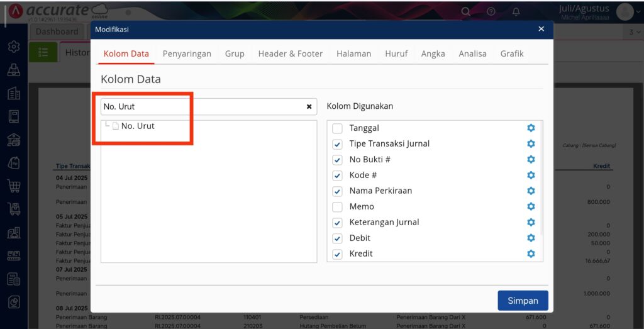This screenshot has width=644, height=329.
Task: Switch to the Huruf tab
Action: (x=396, y=54)
